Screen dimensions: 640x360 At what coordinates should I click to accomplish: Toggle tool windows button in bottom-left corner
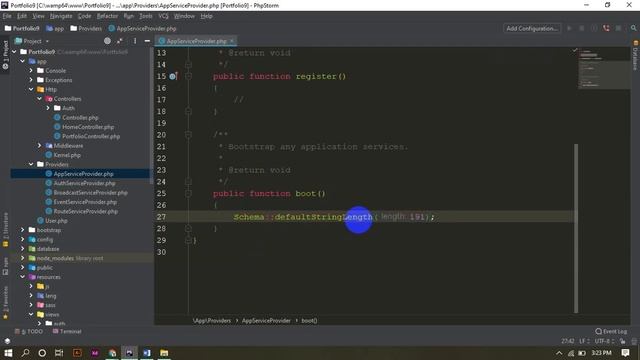pyautogui.click(x=7, y=341)
